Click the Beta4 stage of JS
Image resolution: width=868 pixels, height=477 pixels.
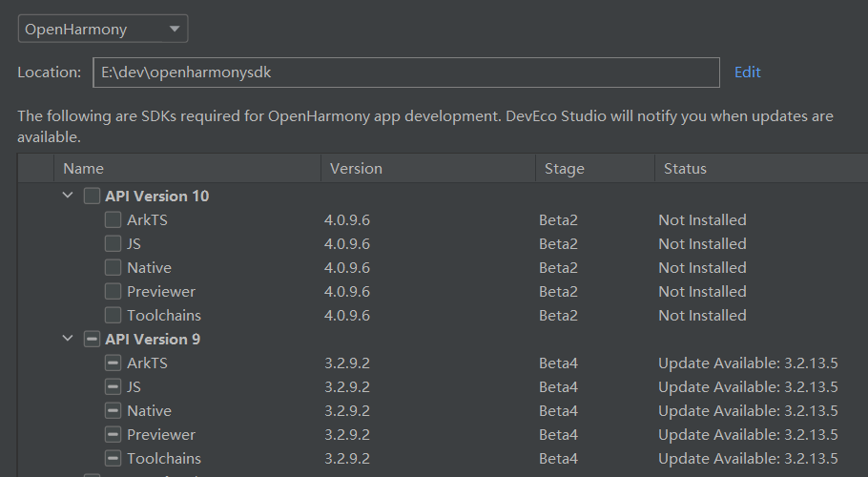click(559, 386)
